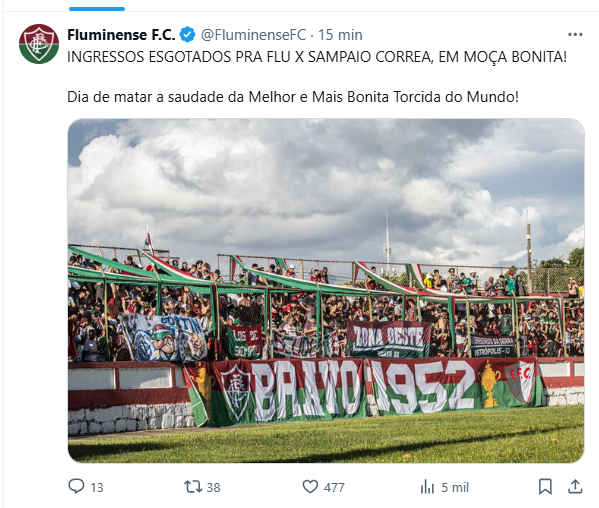This screenshot has height=508, width=599.
Task: Bookmark the tweet with the bookmark icon
Action: coord(545,487)
